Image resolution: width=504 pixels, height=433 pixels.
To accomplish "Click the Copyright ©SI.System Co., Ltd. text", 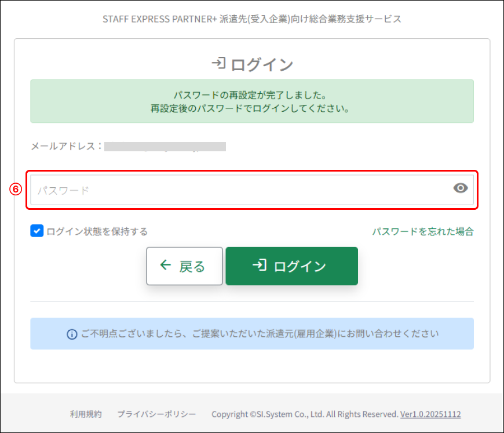I will point(304,414).
